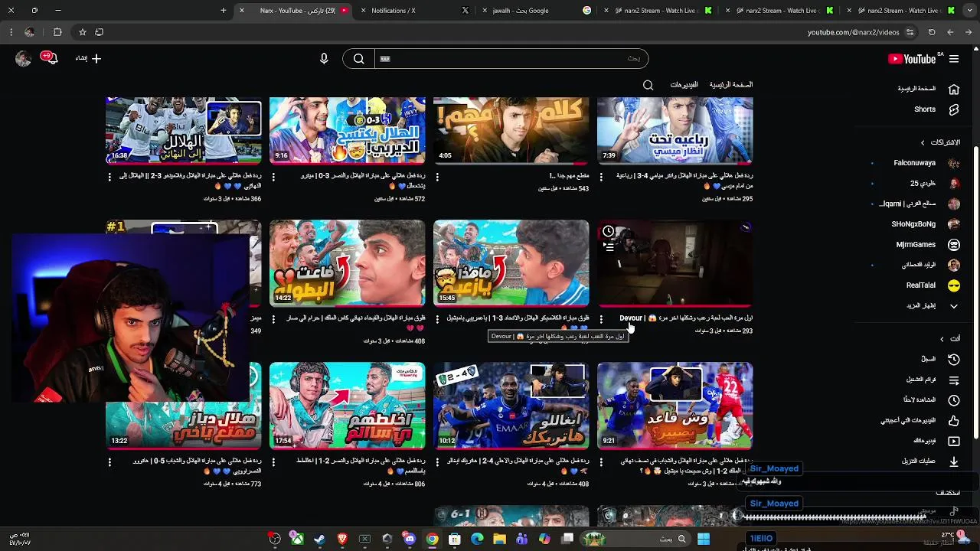Expand the Subscriptions section header
This screenshot has width=980, height=551.
(x=940, y=142)
